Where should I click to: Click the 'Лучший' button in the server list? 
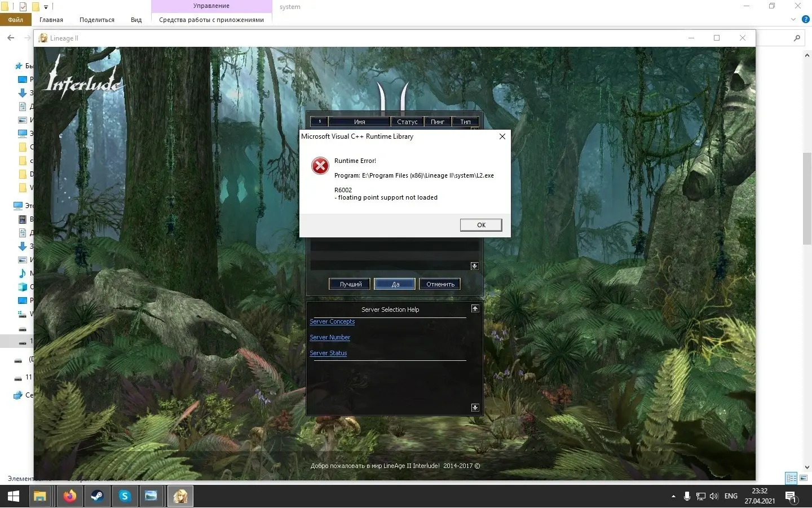(x=350, y=284)
